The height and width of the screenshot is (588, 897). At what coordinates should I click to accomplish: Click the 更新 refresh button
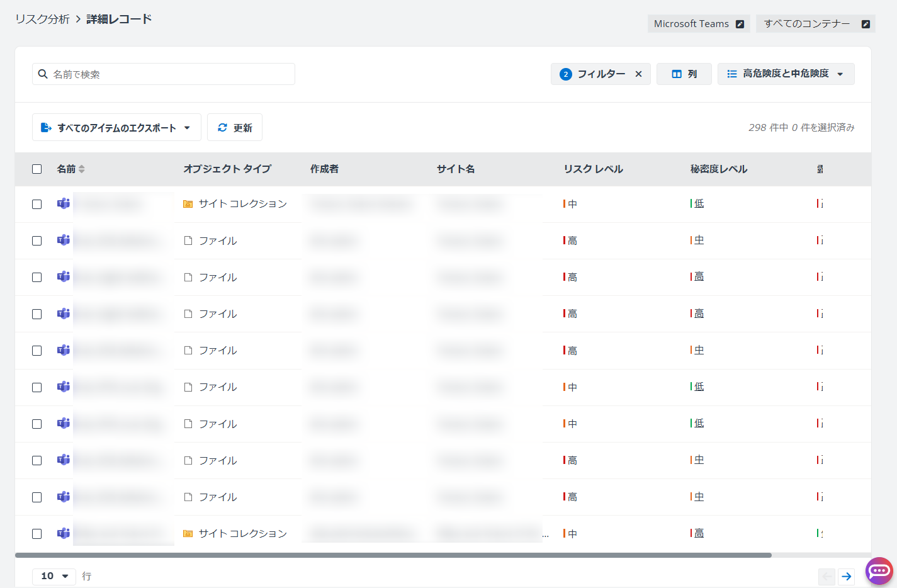pos(235,127)
